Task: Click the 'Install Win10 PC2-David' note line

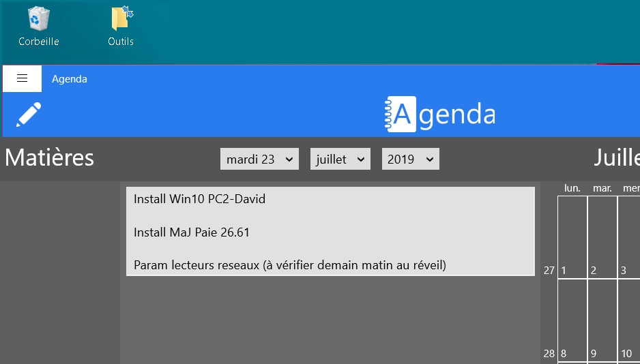Action: pos(200,199)
